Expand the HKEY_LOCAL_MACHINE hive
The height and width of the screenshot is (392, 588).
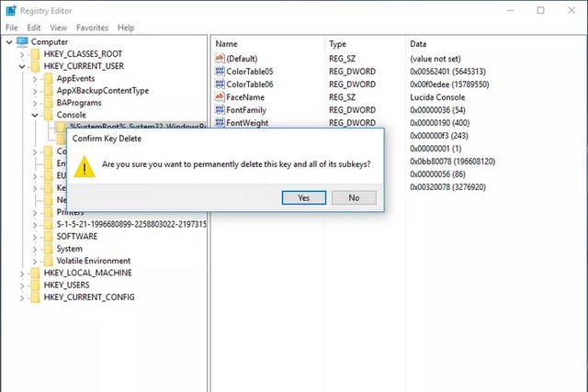tap(22, 274)
